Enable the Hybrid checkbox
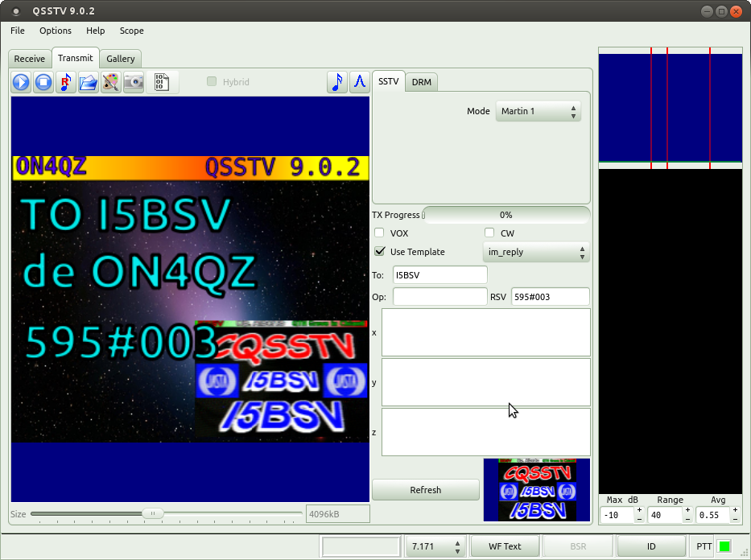 click(212, 81)
